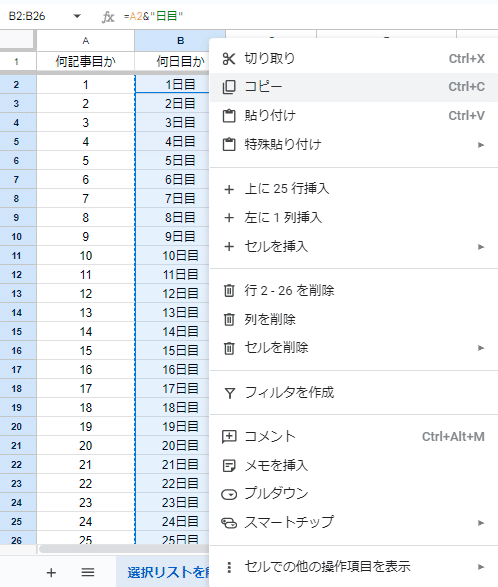Expand the セルを挿入 submenu arrow
Viewport: 498px width, 587px height.
(481, 247)
